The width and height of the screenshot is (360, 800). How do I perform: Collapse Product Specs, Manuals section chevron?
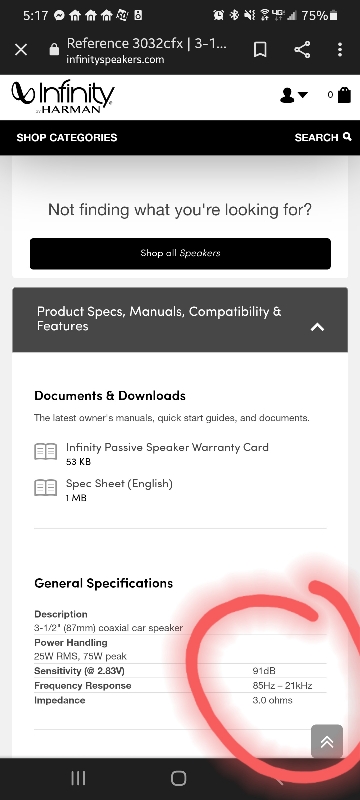(x=317, y=327)
